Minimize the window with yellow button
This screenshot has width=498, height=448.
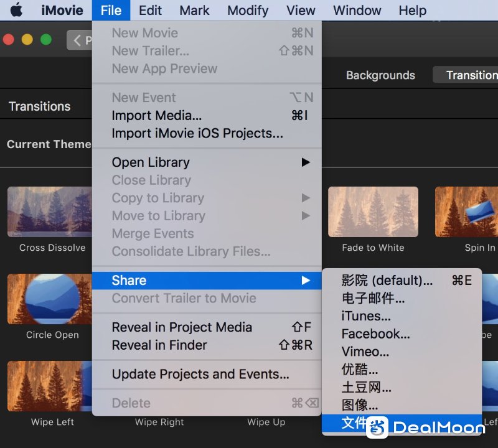(x=27, y=39)
